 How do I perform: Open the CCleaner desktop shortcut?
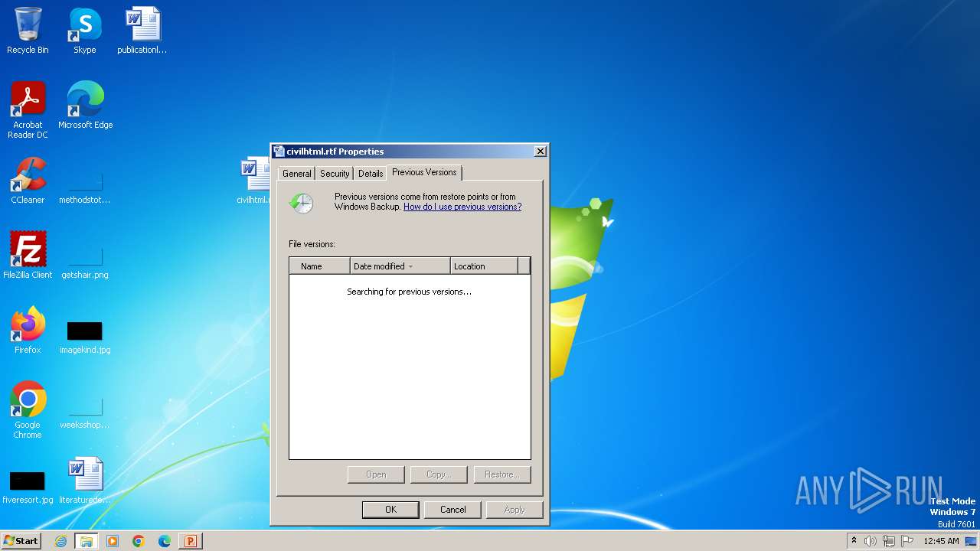(28, 181)
